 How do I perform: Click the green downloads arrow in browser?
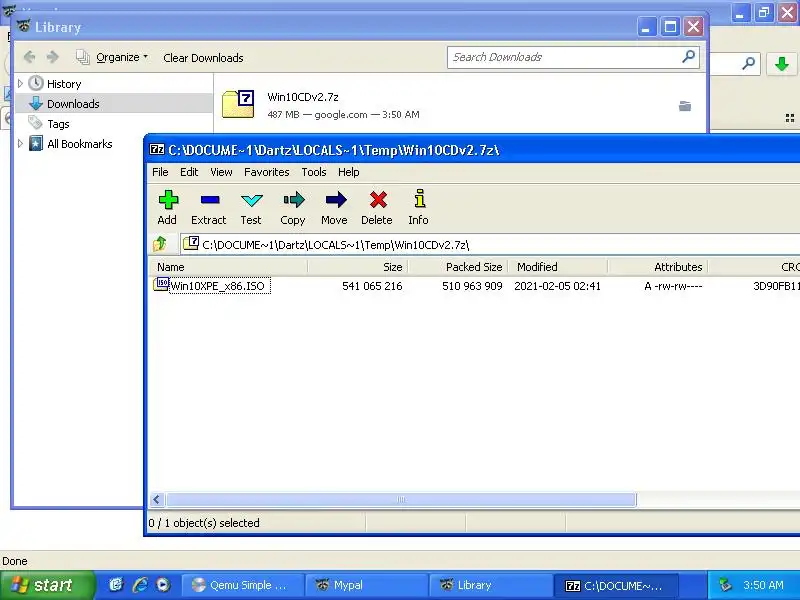(x=782, y=64)
